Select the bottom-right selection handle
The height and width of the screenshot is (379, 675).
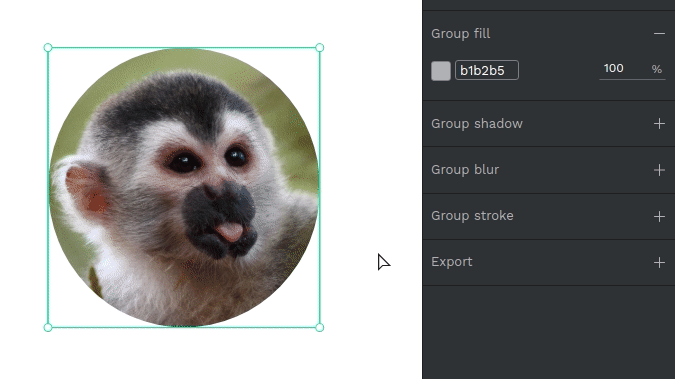pos(319,327)
